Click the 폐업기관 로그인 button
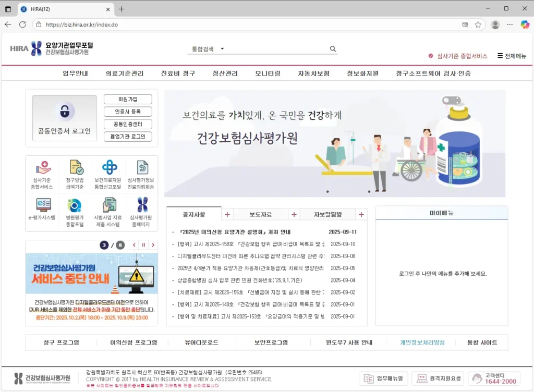 coord(128,137)
